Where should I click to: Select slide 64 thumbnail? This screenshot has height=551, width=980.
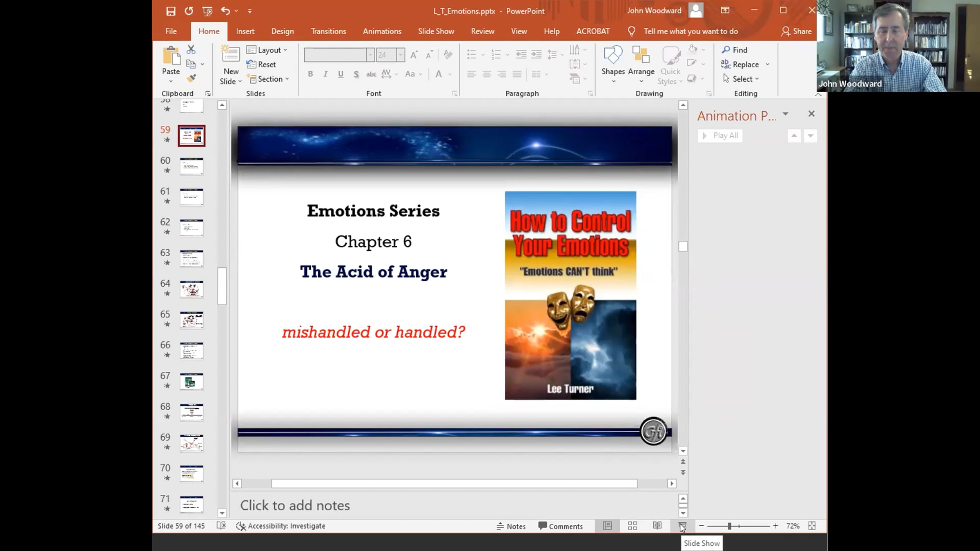[x=192, y=289]
